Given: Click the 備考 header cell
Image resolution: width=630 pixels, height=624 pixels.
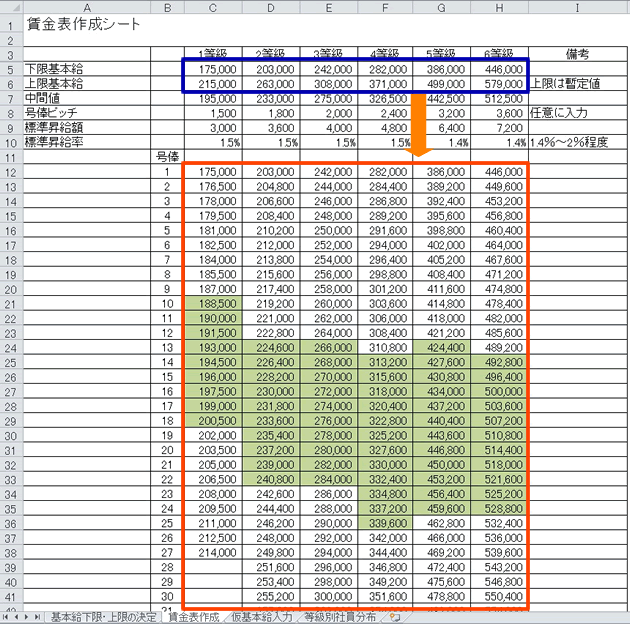Looking at the screenshot, I should pos(578,54).
